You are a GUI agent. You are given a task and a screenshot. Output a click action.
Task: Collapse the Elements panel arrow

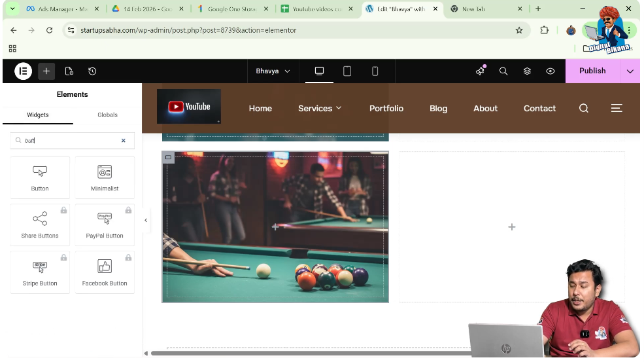tap(146, 220)
